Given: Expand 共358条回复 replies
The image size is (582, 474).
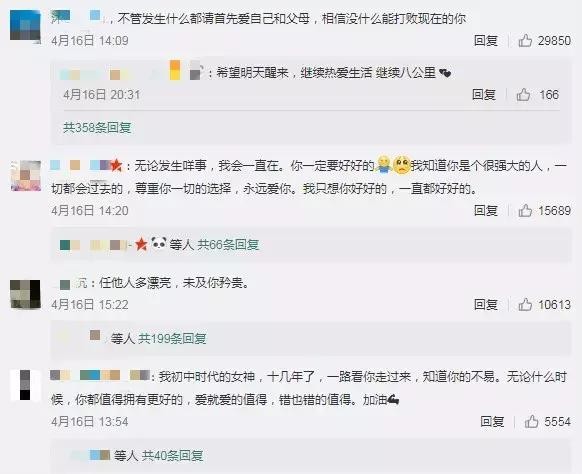Looking at the screenshot, I should (97, 128).
